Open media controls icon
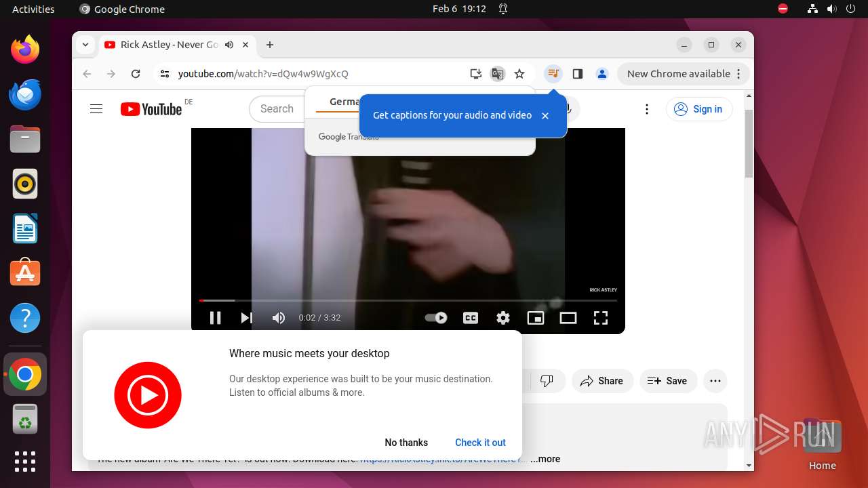868x488 pixels. pyautogui.click(x=553, y=74)
